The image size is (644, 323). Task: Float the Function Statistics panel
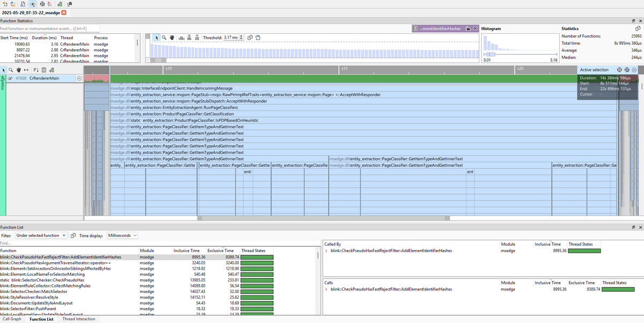[x=633, y=20]
